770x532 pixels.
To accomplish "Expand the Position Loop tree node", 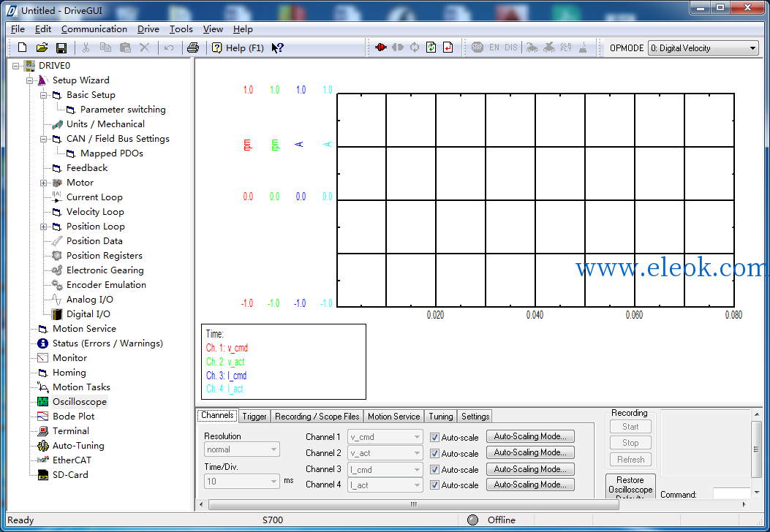I will click(x=43, y=227).
